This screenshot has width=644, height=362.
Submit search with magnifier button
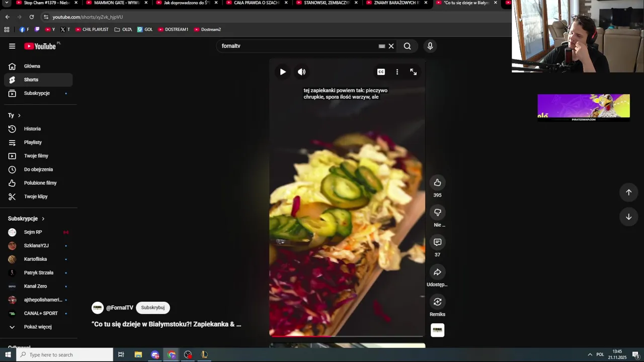[x=407, y=46]
